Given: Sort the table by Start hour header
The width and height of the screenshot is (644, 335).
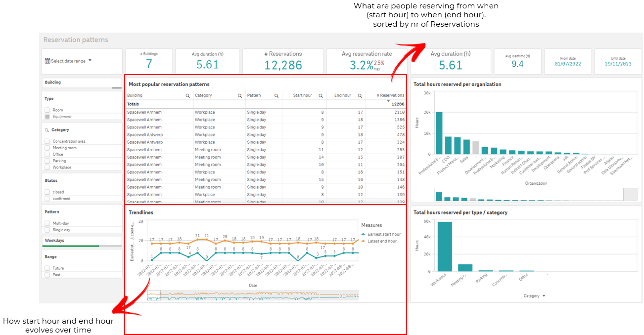Looking at the screenshot, I should click(x=303, y=95).
